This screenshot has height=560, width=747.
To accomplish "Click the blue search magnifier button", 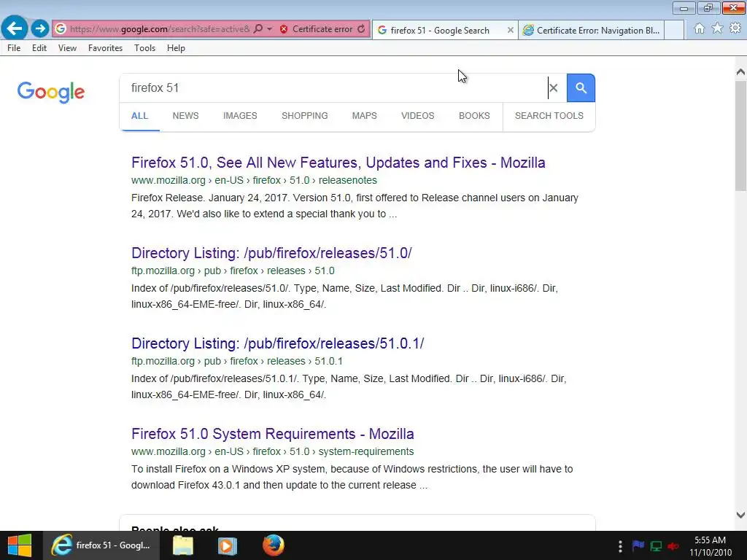I will tap(581, 88).
